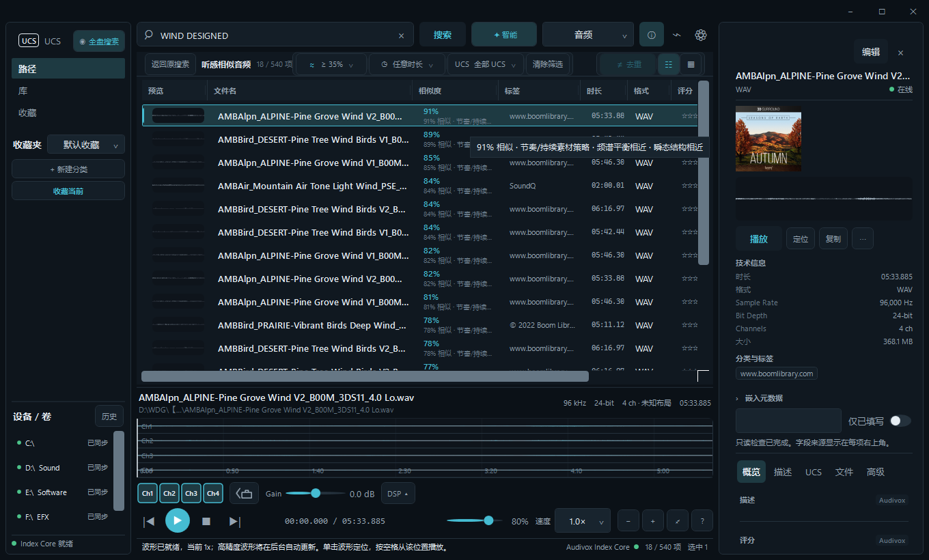
Task: Open the ≥ 35% similarity dropdown
Action: [331, 64]
